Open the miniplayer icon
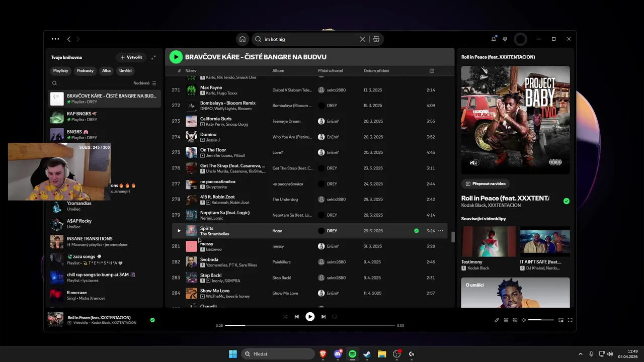644x362 pixels. tap(561, 320)
